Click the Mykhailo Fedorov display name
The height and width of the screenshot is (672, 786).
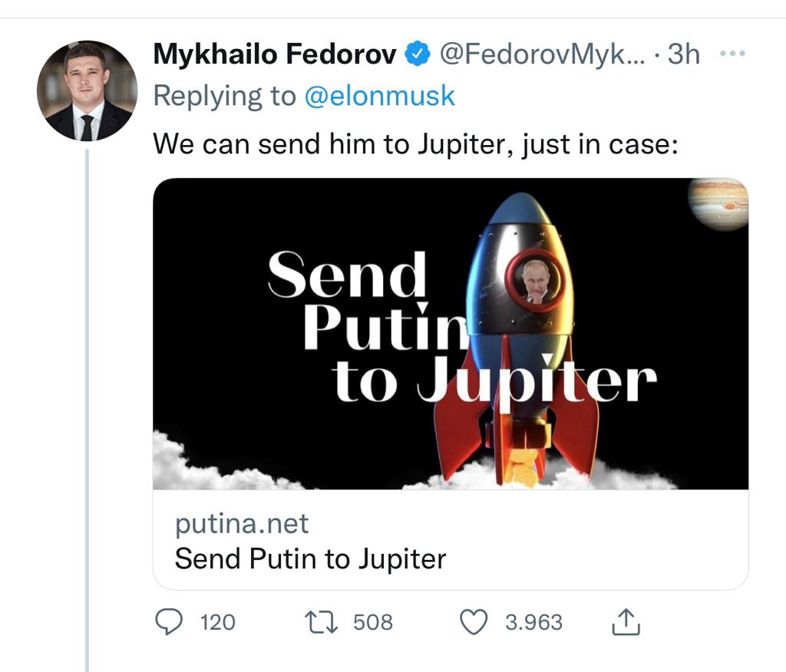click(x=275, y=54)
